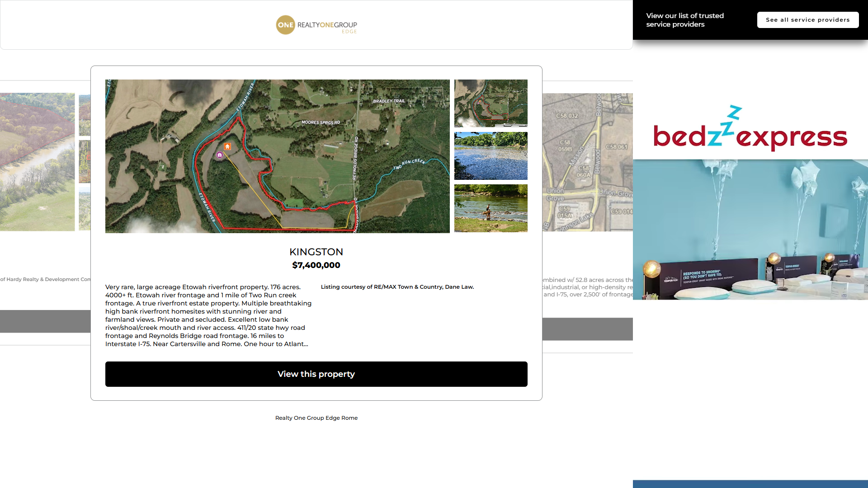
Task: Click the Realty One Group Edge logo
Action: (316, 25)
